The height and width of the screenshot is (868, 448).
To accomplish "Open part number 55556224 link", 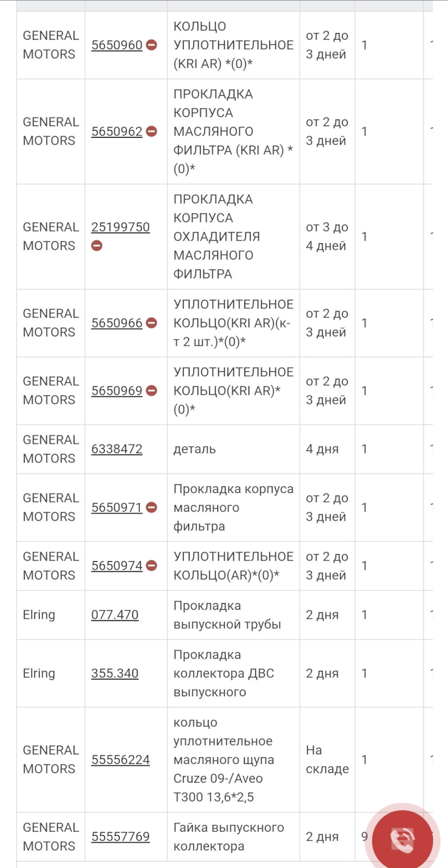I will pyautogui.click(x=120, y=760).
